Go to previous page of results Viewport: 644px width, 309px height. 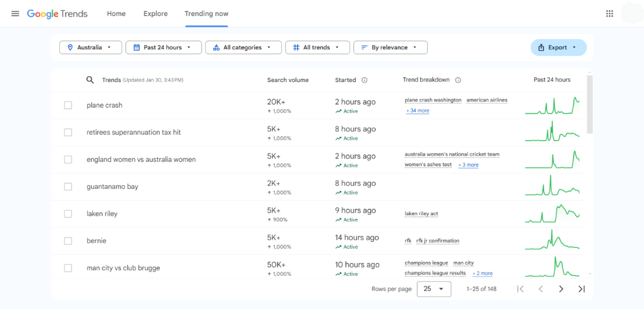[540, 289]
